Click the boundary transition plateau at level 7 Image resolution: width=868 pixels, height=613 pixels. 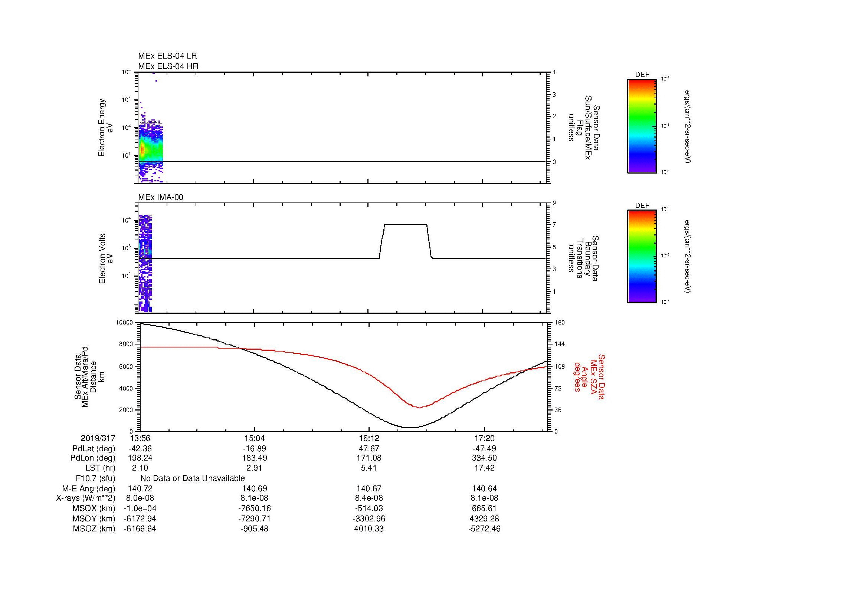click(x=406, y=224)
